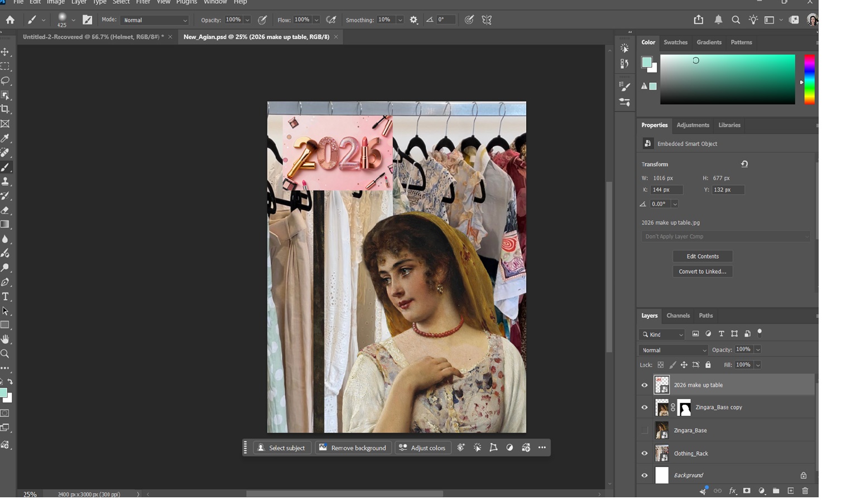Click the symmetry paint butterfly icon
This screenshot has height=504, width=846.
[487, 20]
